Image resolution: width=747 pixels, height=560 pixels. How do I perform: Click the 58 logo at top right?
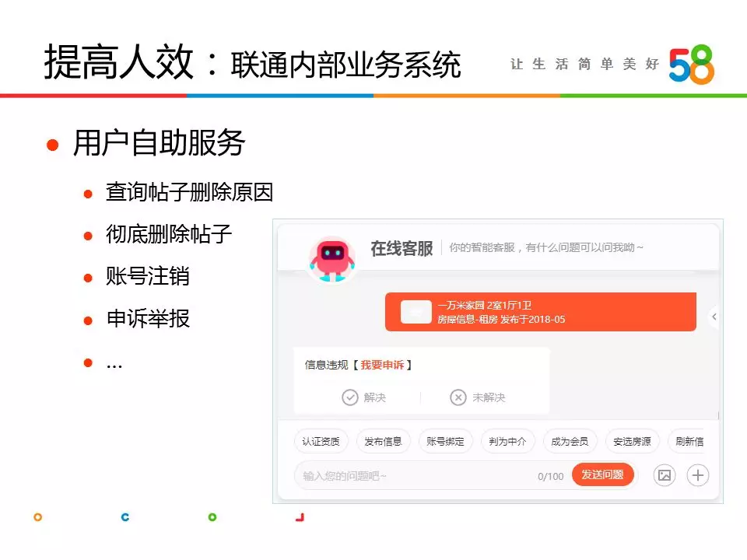pos(691,65)
